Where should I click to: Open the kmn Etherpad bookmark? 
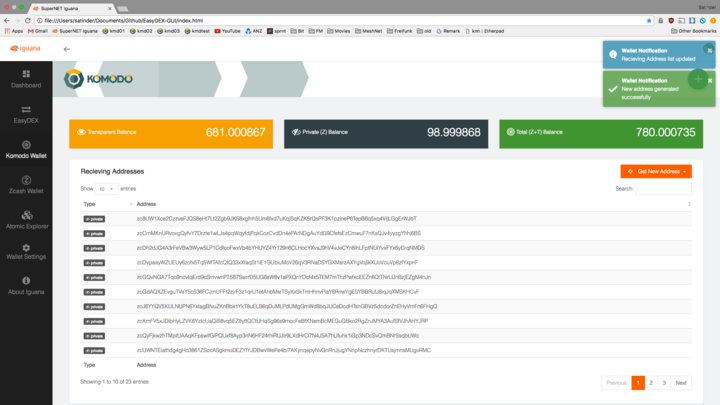pos(484,31)
